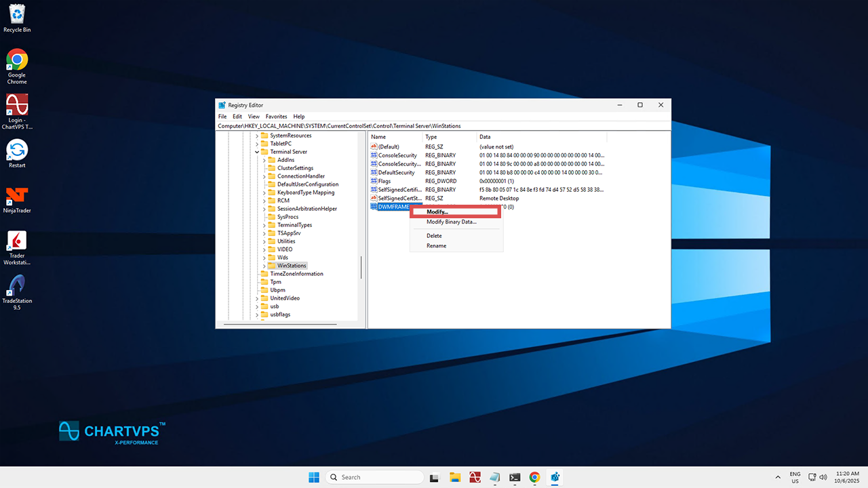868x488 pixels.
Task: Choose Modify Binary Data... from context menu
Action: pos(451,222)
